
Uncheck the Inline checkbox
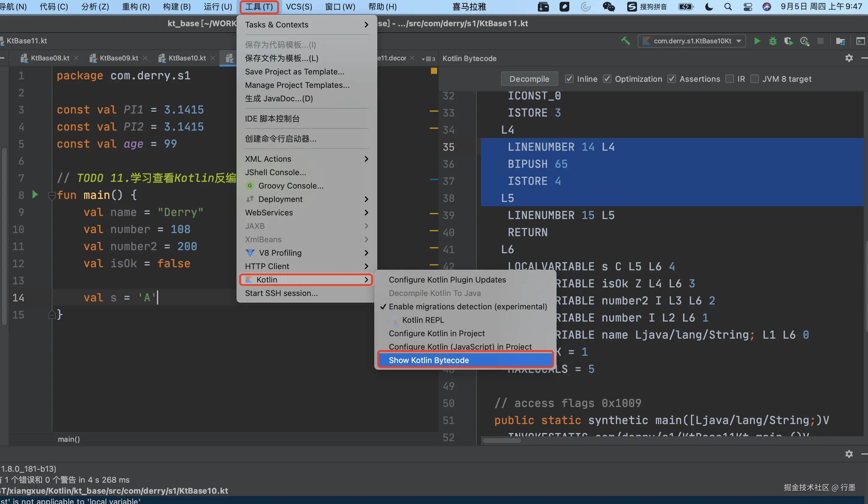569,79
